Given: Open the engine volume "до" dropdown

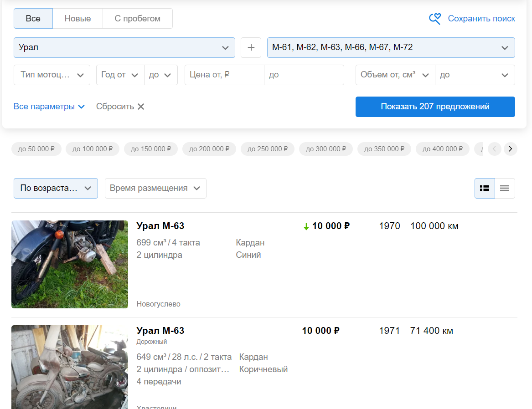Looking at the screenshot, I should tap(475, 75).
